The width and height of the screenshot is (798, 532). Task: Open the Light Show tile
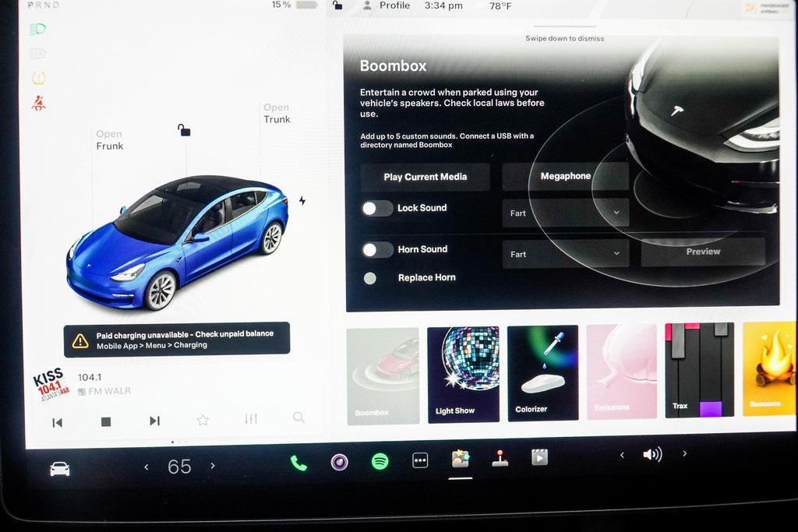pyautogui.click(x=463, y=374)
